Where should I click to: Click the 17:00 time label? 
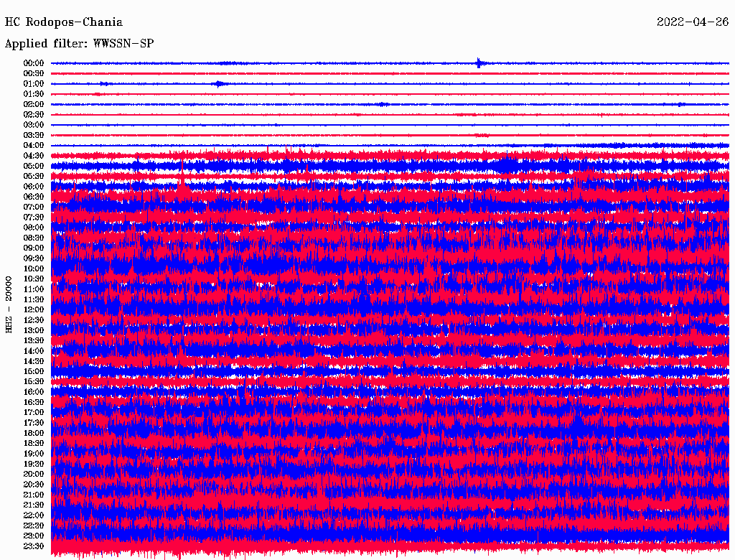[x=34, y=413]
